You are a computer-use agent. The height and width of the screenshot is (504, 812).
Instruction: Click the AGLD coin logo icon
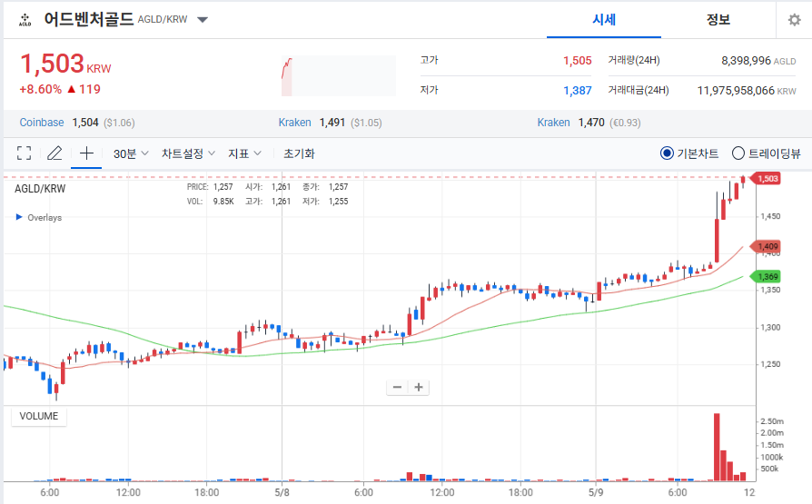click(25, 20)
